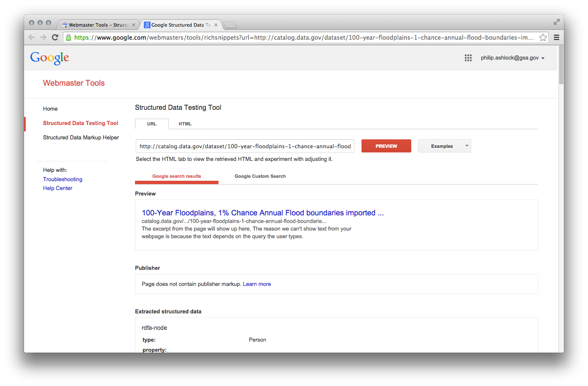Image resolution: width=588 pixels, height=386 pixels.
Task: Switch to Google Custom Search tab
Action: coord(260,176)
